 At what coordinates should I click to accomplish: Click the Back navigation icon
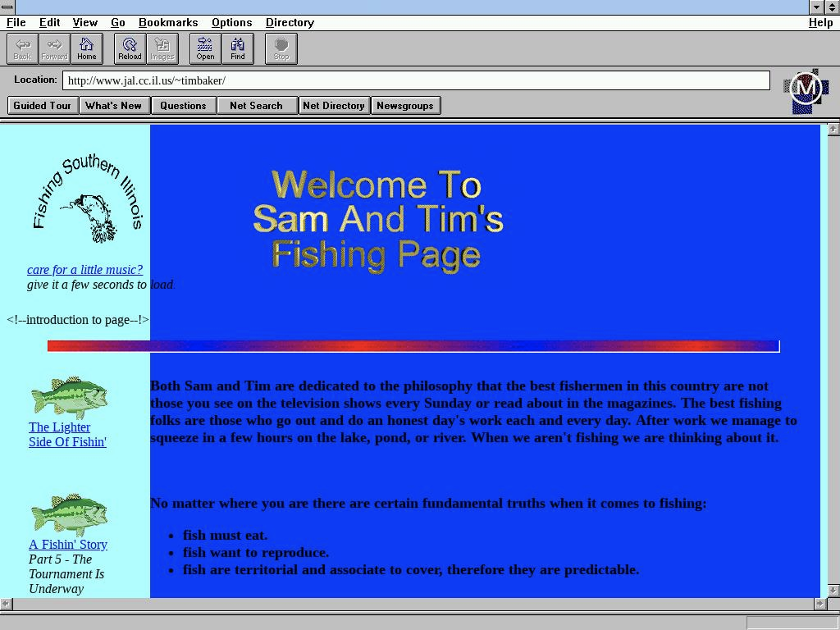click(x=22, y=48)
